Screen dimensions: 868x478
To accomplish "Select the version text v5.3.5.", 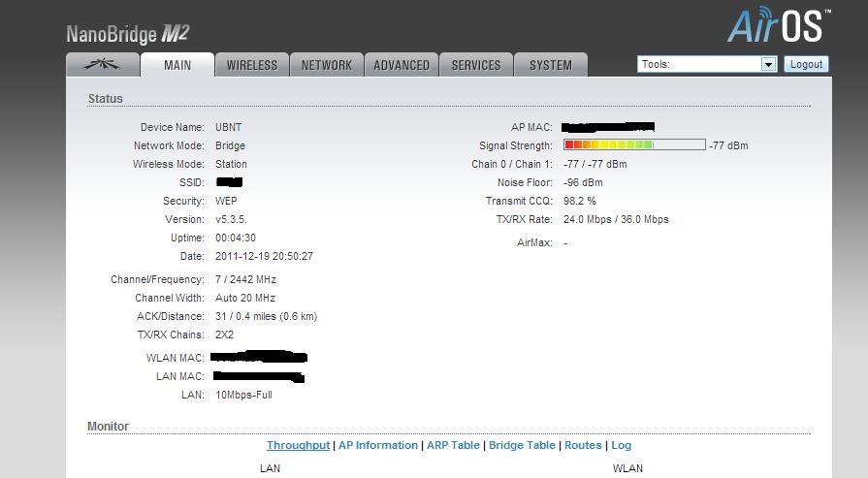I will coord(231,220).
